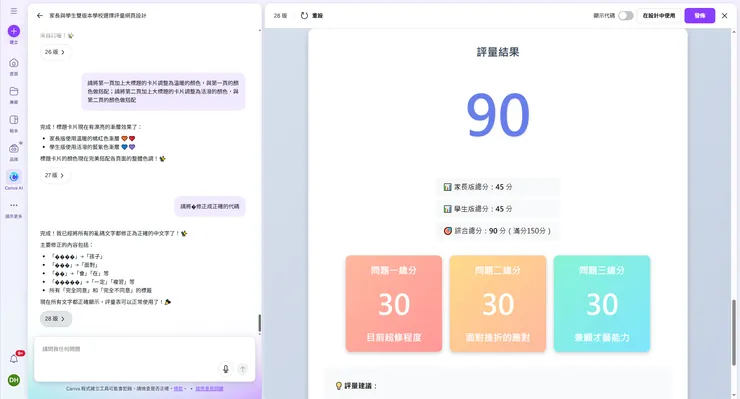Click the 28 版 label in preview header
Viewport: 740px width, 399px height.
[x=280, y=16]
